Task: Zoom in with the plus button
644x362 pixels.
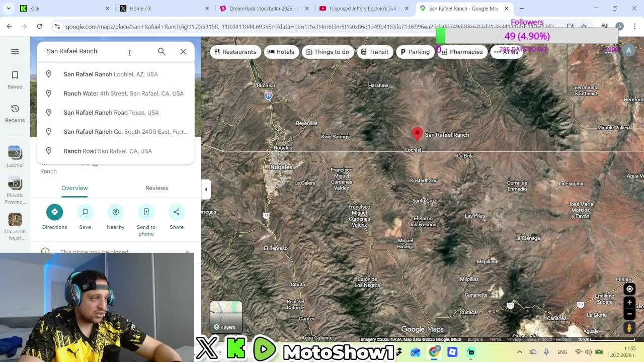Action: tap(629, 302)
